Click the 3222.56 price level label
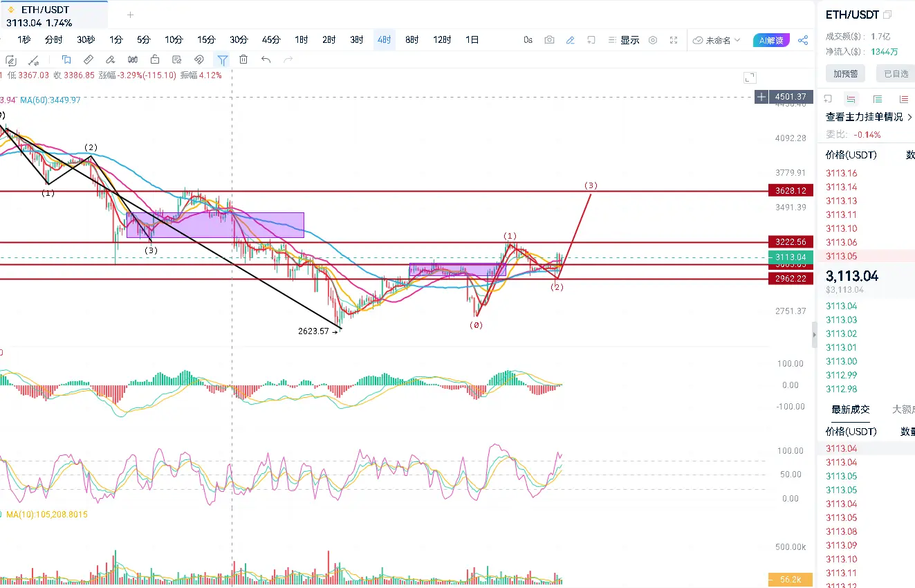Image resolution: width=915 pixels, height=588 pixels. pyautogui.click(x=791, y=241)
